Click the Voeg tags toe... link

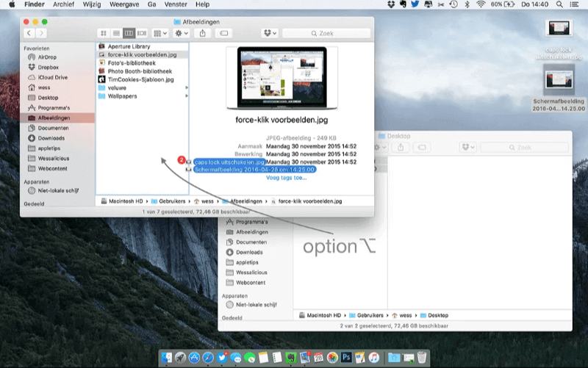[286, 178]
